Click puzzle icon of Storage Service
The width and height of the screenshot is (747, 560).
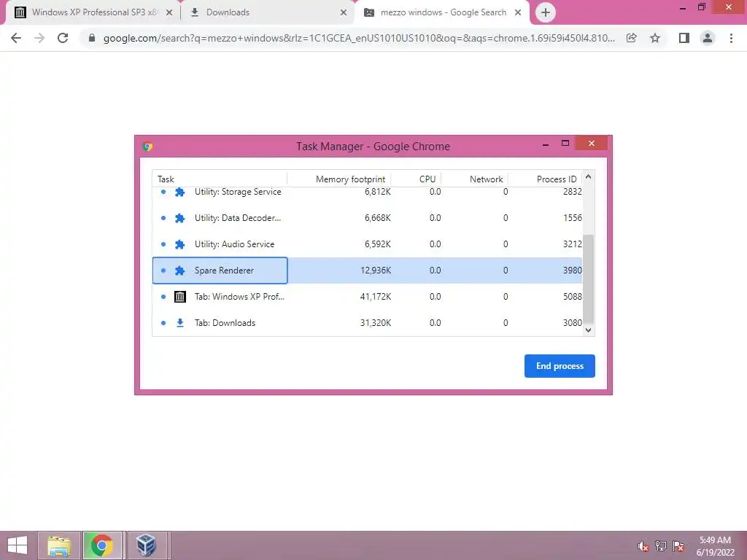(x=179, y=192)
